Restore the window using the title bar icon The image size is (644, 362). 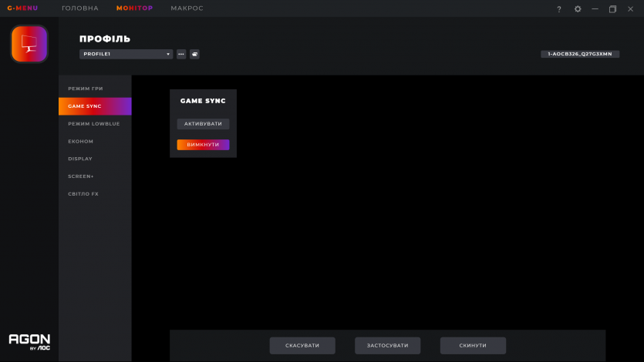coord(612,9)
